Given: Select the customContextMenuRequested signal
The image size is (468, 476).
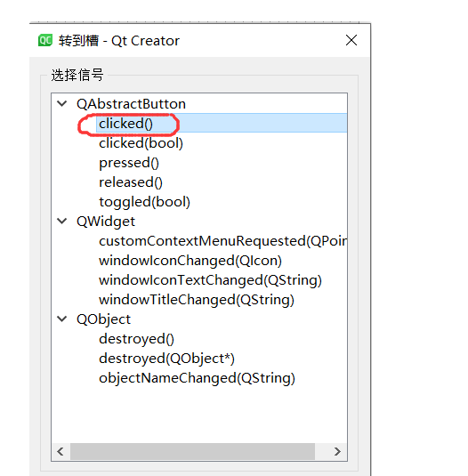Looking at the screenshot, I should 223,241.
